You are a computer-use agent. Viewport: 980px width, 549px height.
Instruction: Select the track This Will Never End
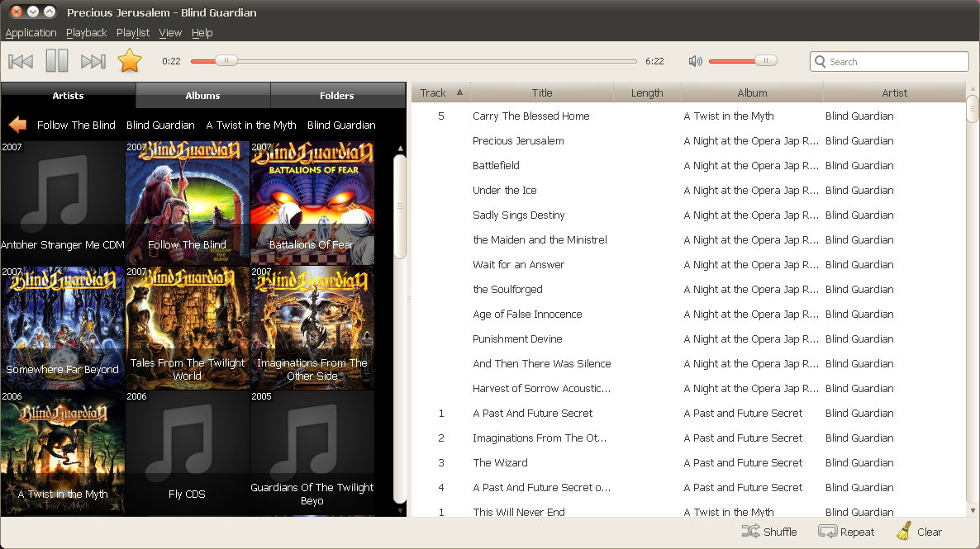pos(689,511)
